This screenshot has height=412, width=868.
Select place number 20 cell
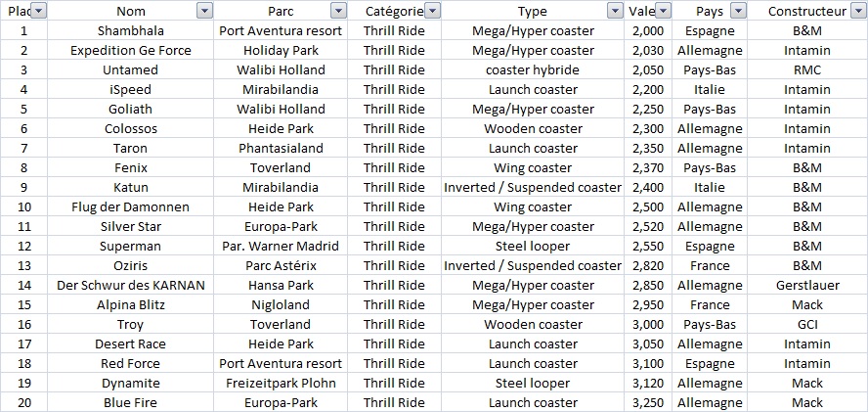coord(23,402)
